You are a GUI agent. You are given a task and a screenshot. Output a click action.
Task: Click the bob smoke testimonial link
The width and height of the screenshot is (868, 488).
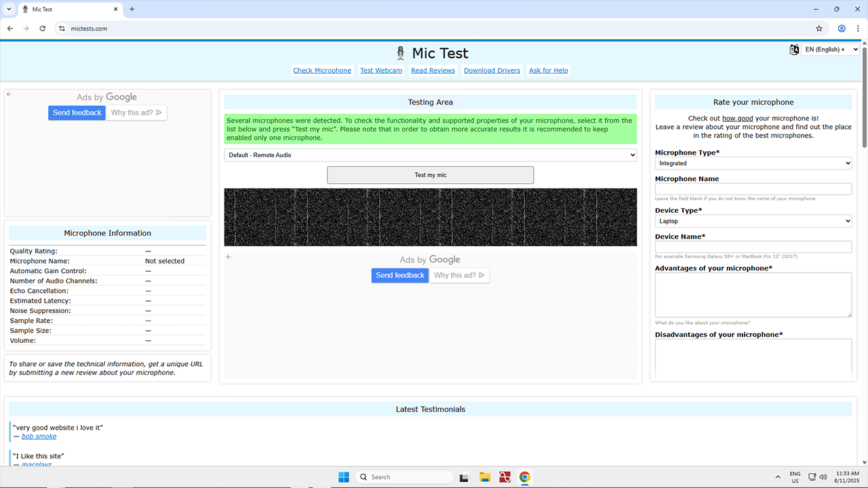point(39,436)
